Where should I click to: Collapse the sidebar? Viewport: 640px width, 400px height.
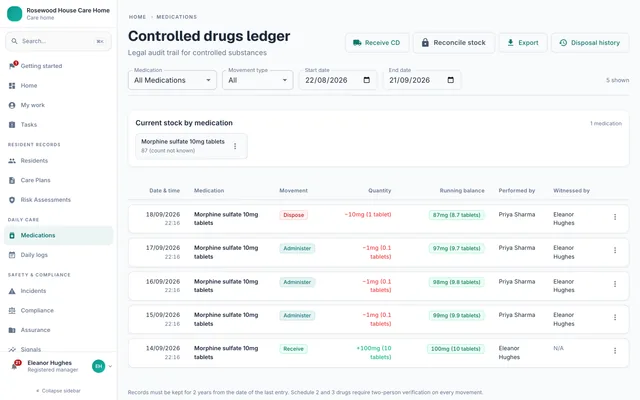[x=58, y=391]
